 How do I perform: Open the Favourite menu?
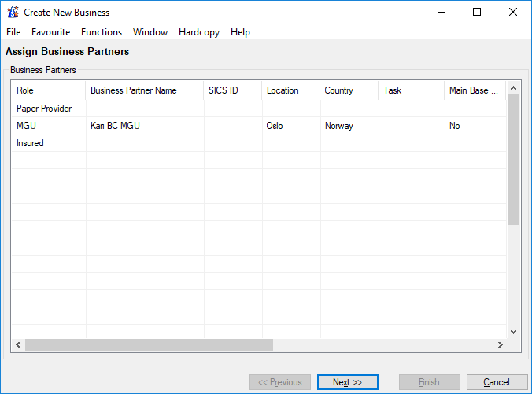pos(50,32)
